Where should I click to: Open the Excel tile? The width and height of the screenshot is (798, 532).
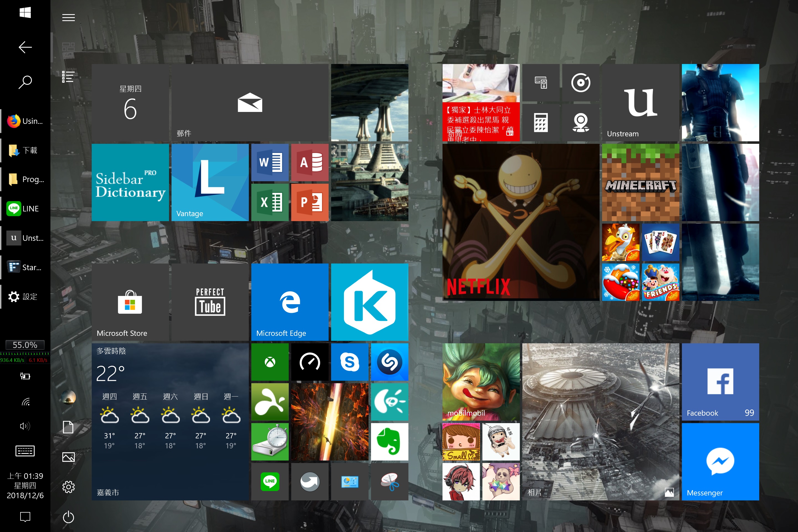tap(270, 202)
